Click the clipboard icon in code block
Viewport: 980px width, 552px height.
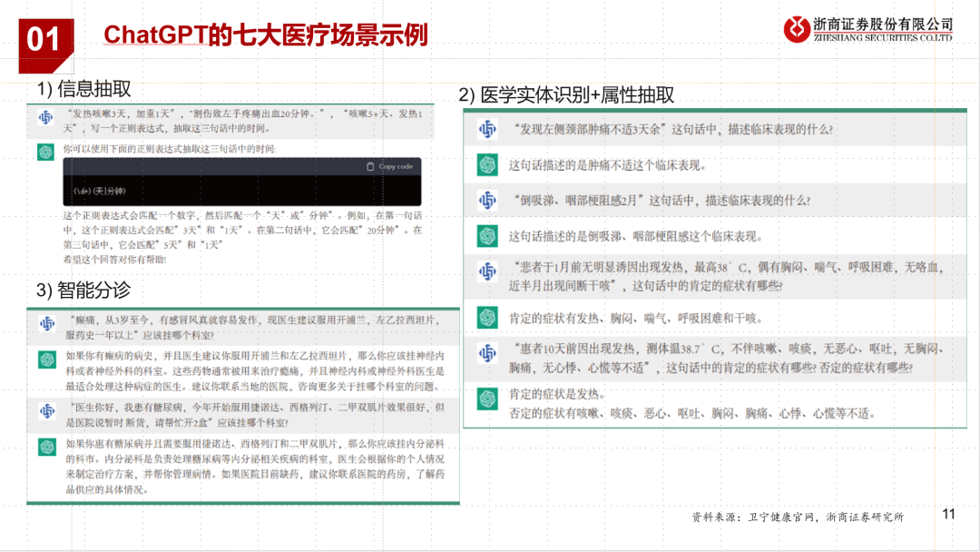point(370,166)
